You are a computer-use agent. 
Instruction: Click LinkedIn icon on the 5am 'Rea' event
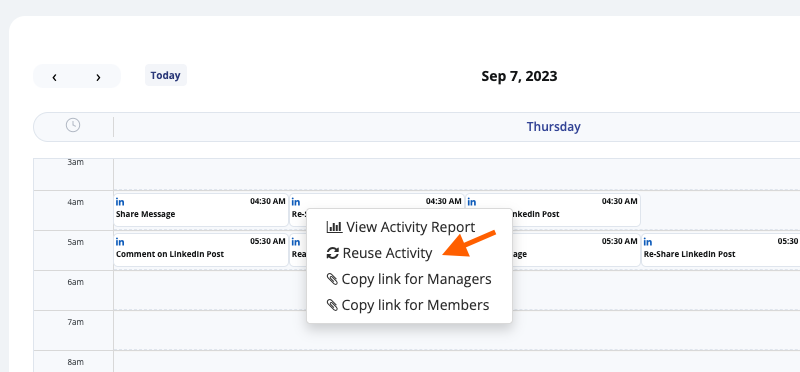tap(296, 241)
